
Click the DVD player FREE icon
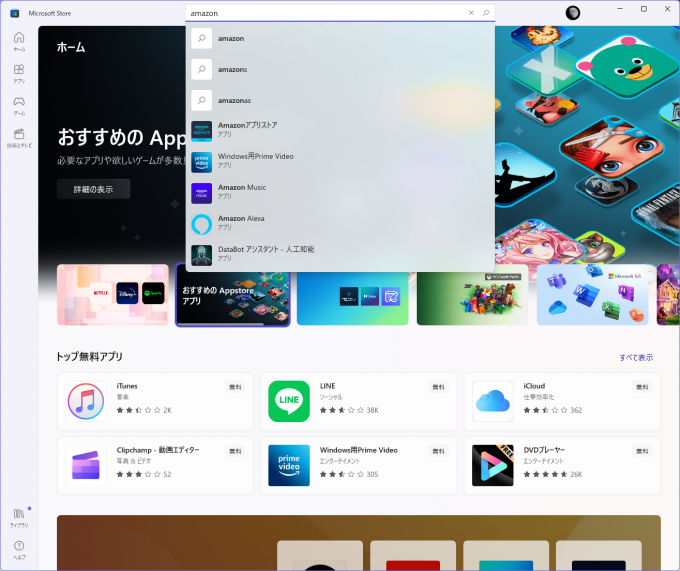coord(493,465)
